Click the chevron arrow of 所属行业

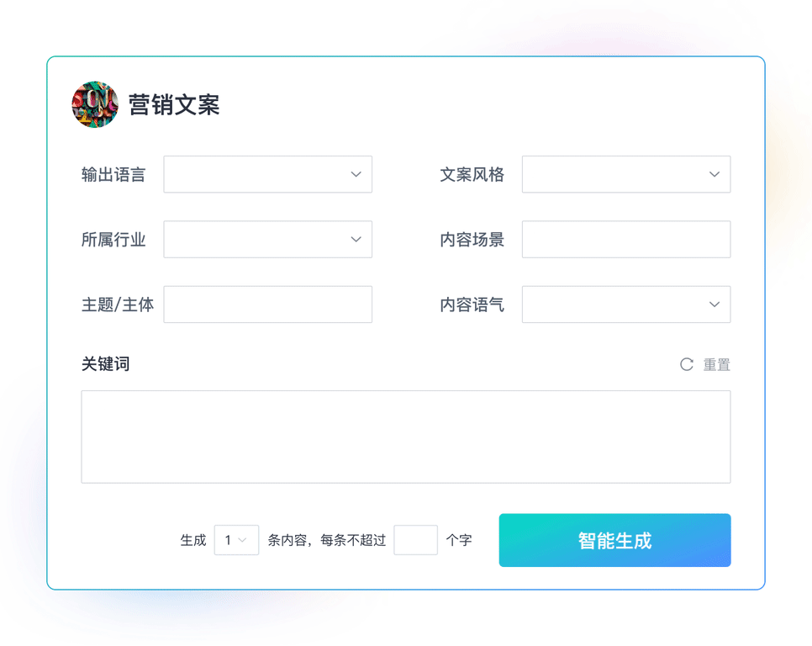click(356, 240)
